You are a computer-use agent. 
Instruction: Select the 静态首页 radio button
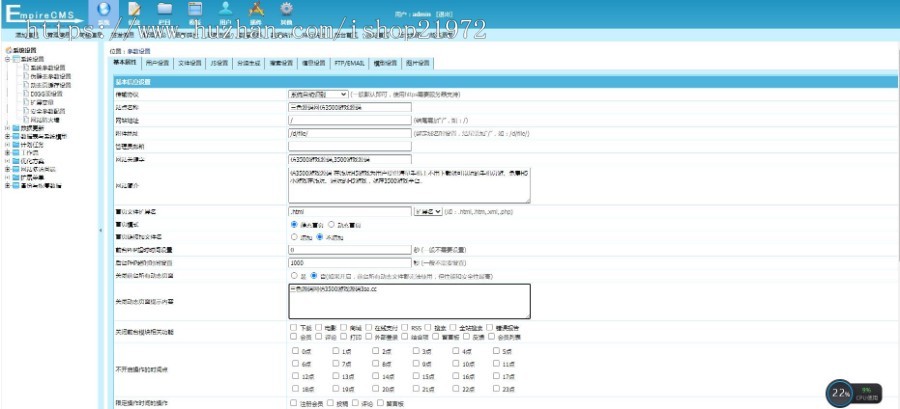click(x=294, y=225)
